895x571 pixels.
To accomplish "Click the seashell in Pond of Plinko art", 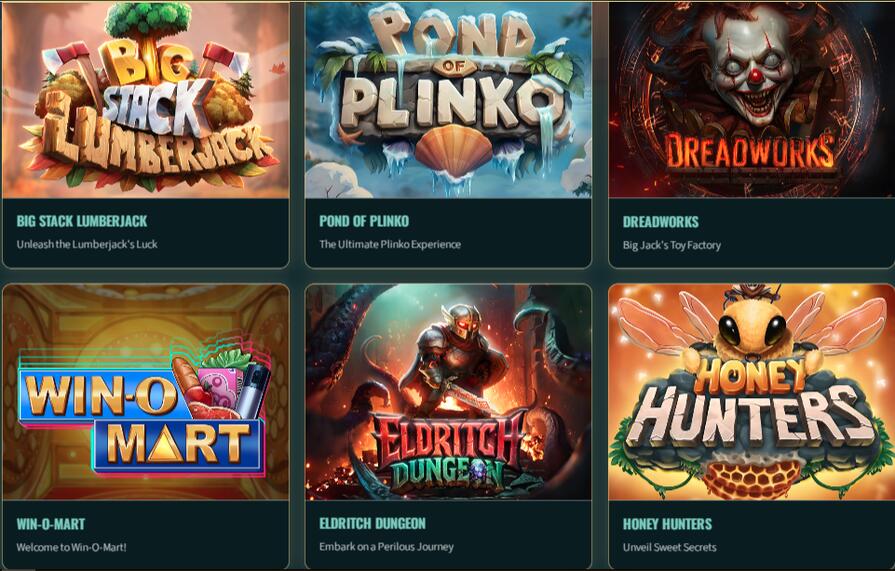I will point(453,151).
